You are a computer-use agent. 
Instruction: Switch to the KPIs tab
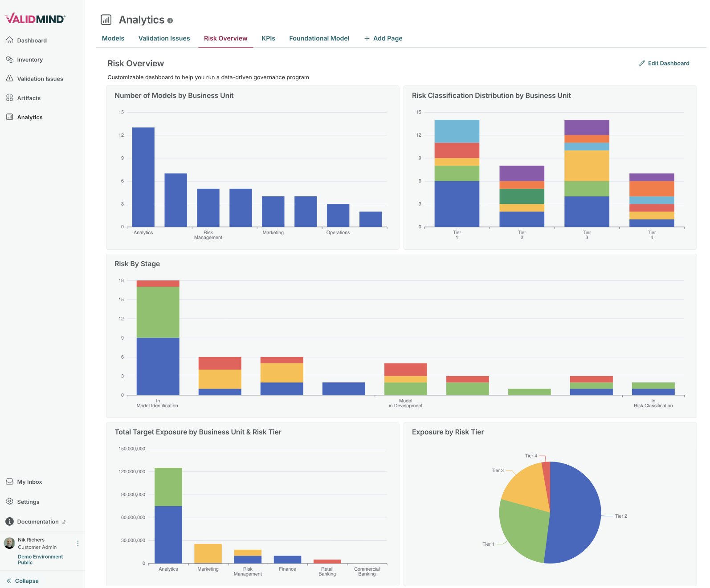(x=268, y=38)
